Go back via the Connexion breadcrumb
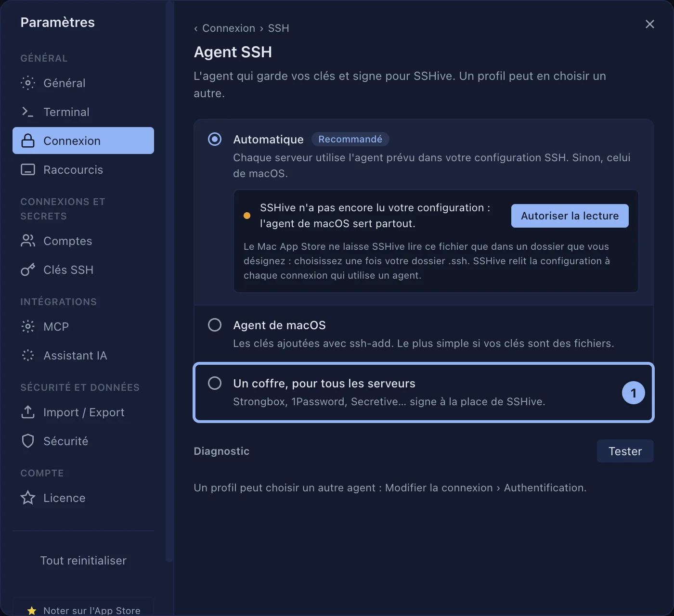 click(229, 28)
